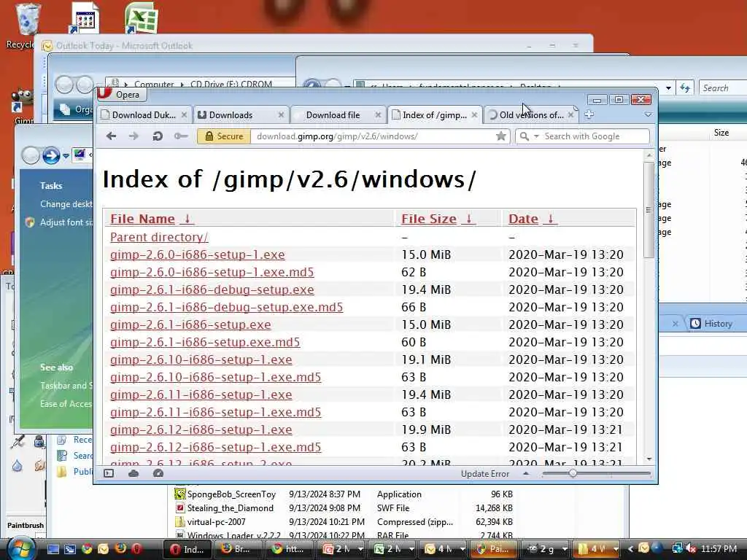This screenshot has height=560, width=747.
Task: Click the page's vertical scrollbar thumb
Action: click(649, 209)
